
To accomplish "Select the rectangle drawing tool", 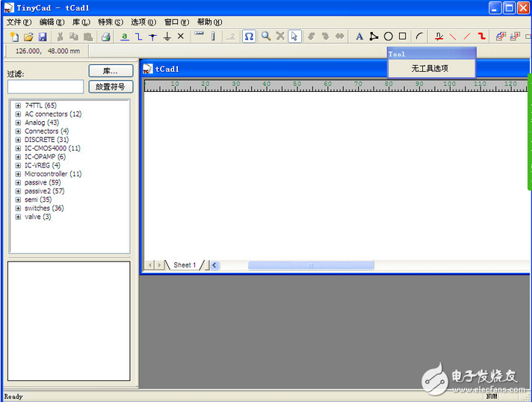I will click(403, 36).
